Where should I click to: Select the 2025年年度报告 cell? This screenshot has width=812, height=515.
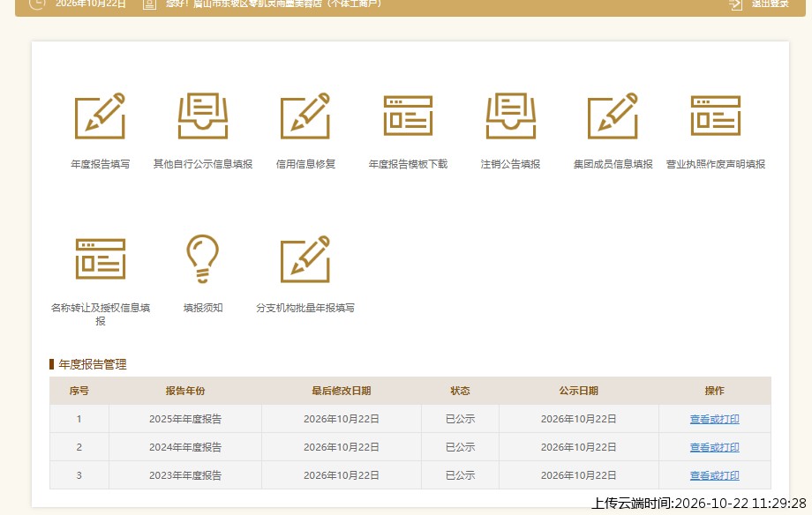pyautogui.click(x=185, y=419)
